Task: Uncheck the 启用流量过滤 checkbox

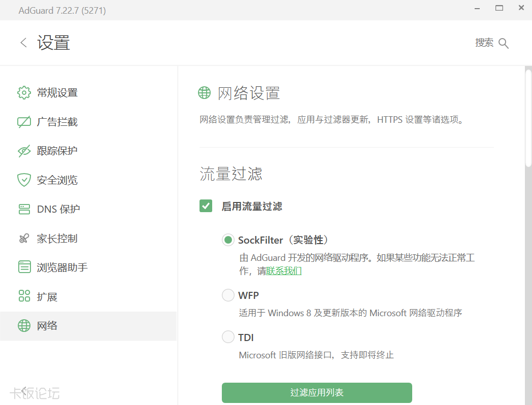Action: (206, 206)
